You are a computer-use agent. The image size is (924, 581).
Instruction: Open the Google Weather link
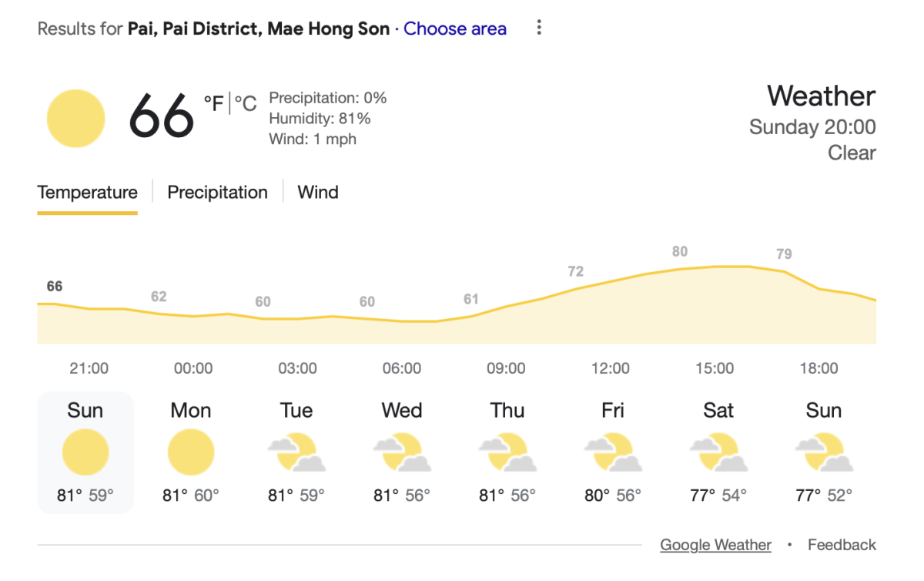(x=716, y=545)
